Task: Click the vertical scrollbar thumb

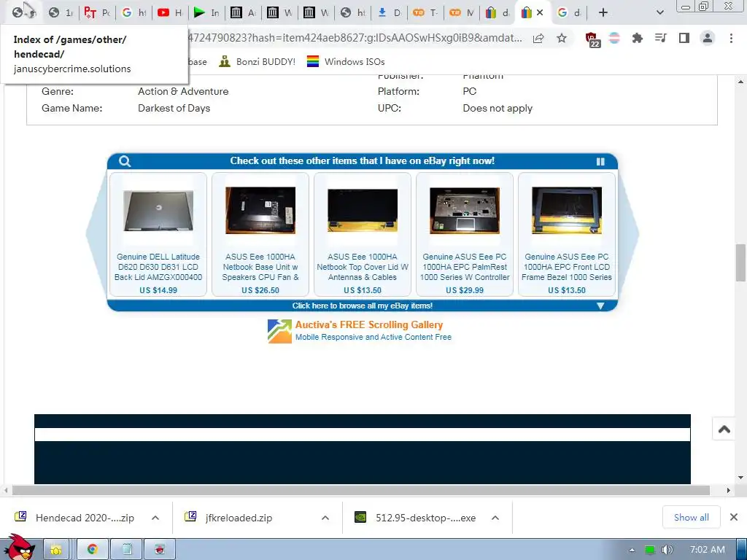Action: (740, 262)
